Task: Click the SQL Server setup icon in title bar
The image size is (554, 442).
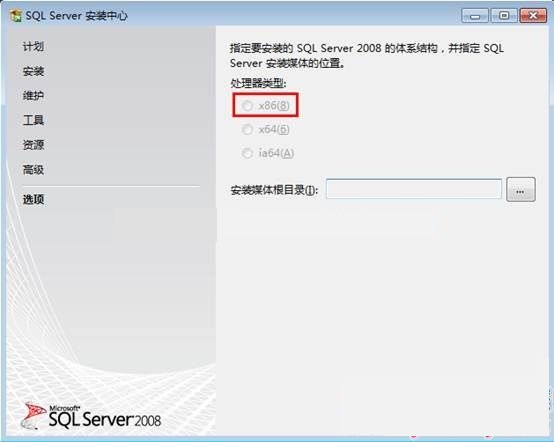Action: [16, 16]
